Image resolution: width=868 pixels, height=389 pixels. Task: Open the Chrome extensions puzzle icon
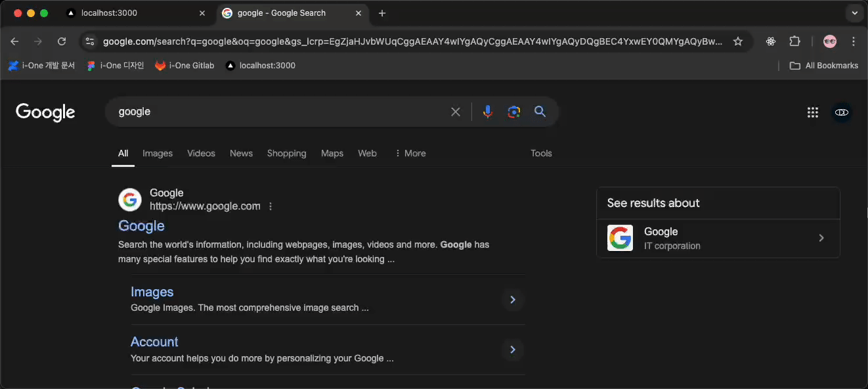794,41
